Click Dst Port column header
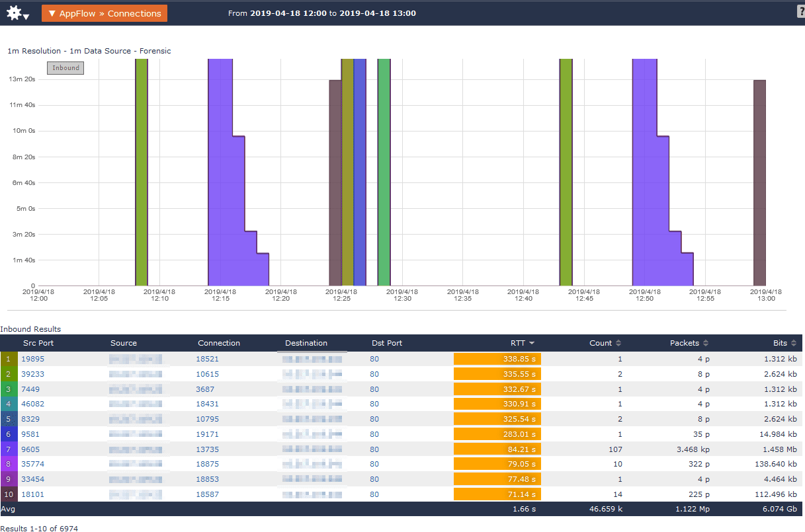805x532 pixels. (x=387, y=343)
